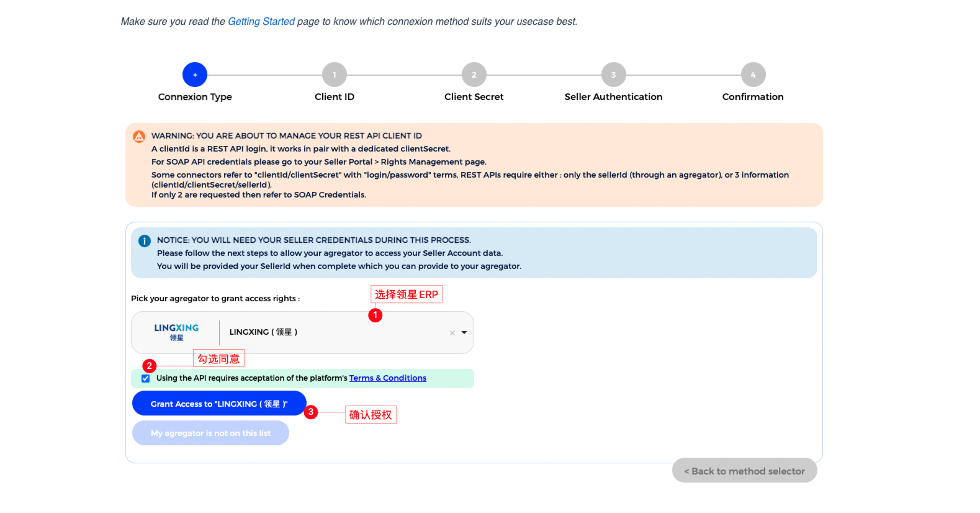The height and width of the screenshot is (513, 980).
Task: Click Grant Access to LINGXING button
Action: (x=219, y=403)
